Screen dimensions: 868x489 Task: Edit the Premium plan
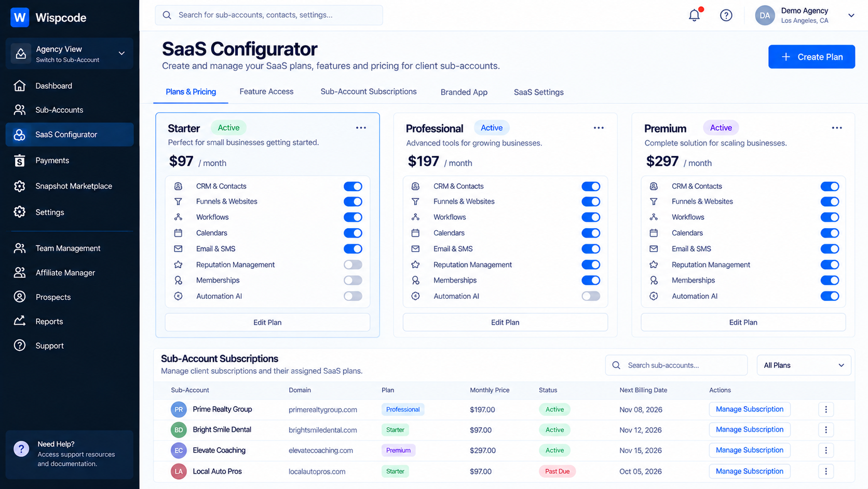coord(743,322)
